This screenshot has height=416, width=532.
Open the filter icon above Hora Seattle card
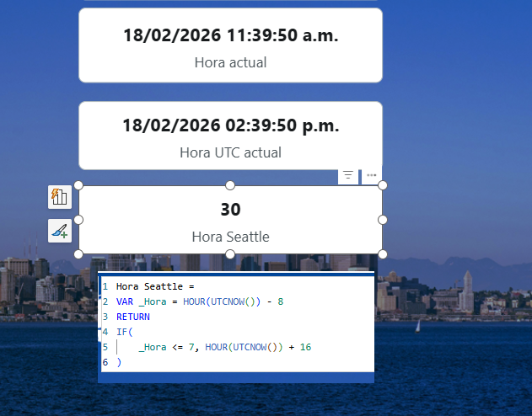point(349,175)
